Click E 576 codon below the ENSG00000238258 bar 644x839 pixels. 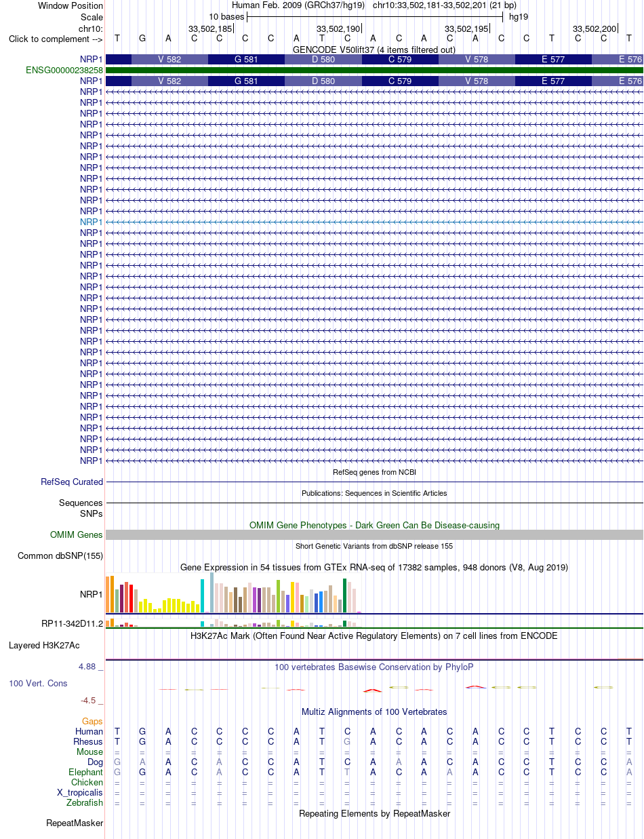[x=618, y=81]
